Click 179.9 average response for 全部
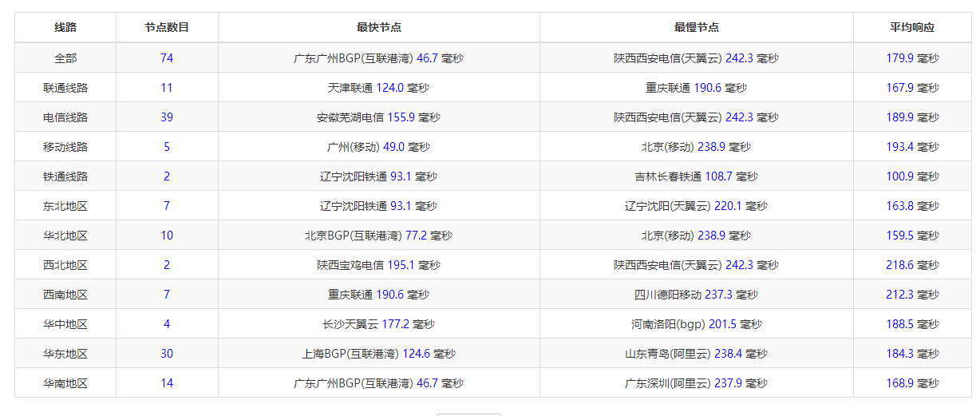 (912, 58)
